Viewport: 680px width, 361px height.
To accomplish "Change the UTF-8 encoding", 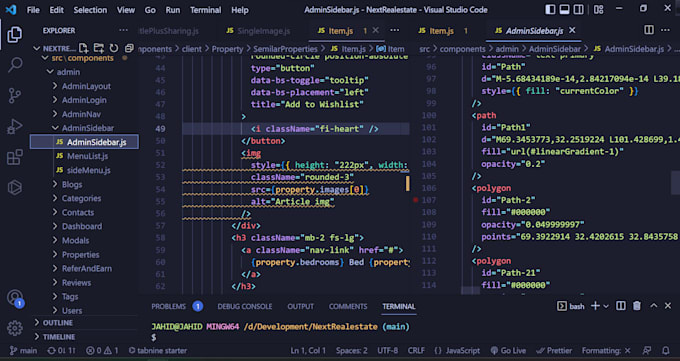I will click(387, 351).
